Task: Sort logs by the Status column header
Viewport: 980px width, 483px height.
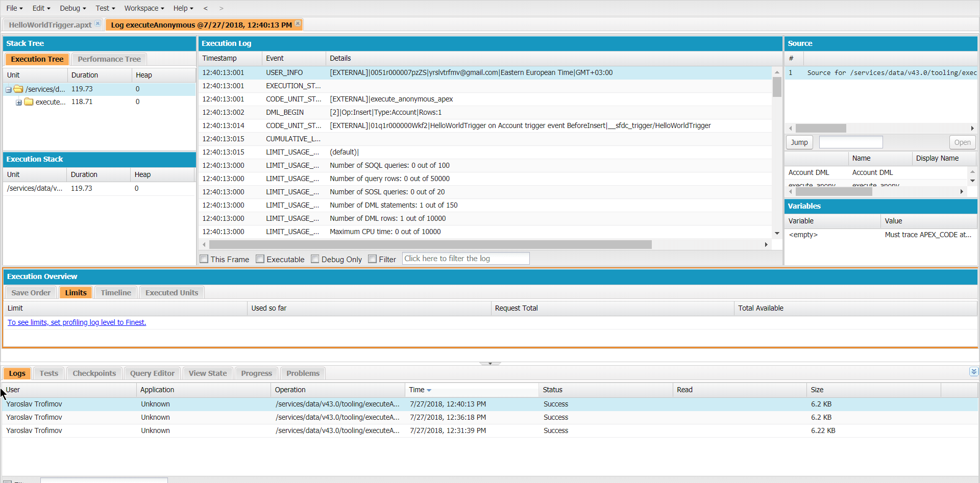Action: click(605, 390)
